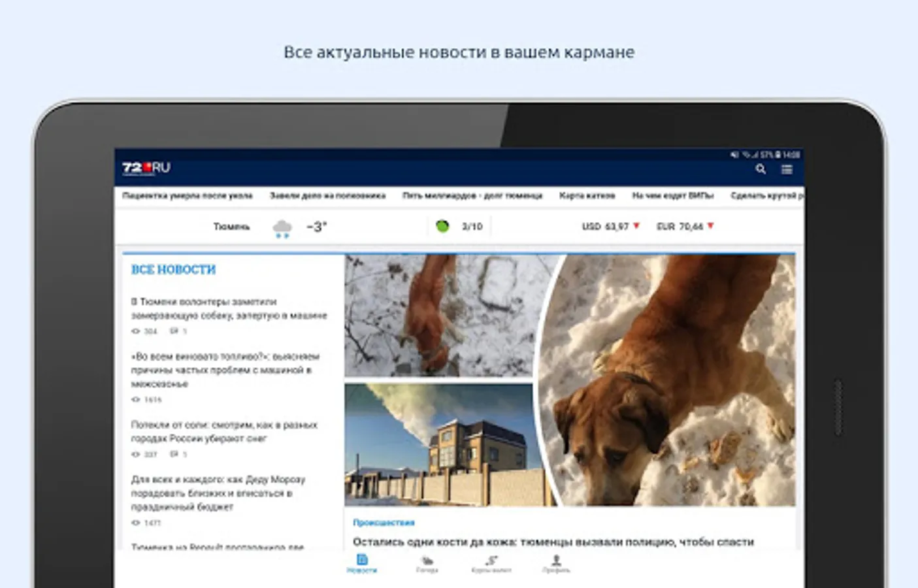Open 'Потекли от соли' snow article
Screen dimensions: 918x588
(x=224, y=431)
